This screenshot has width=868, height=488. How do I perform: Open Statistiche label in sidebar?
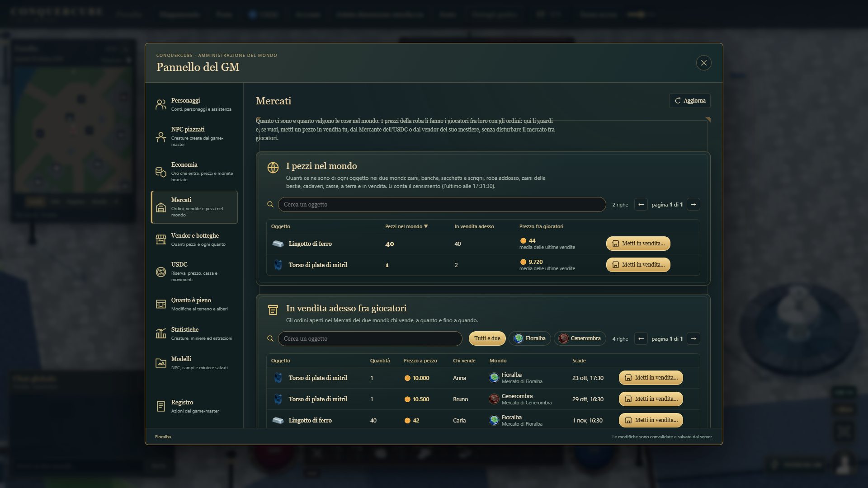click(184, 329)
